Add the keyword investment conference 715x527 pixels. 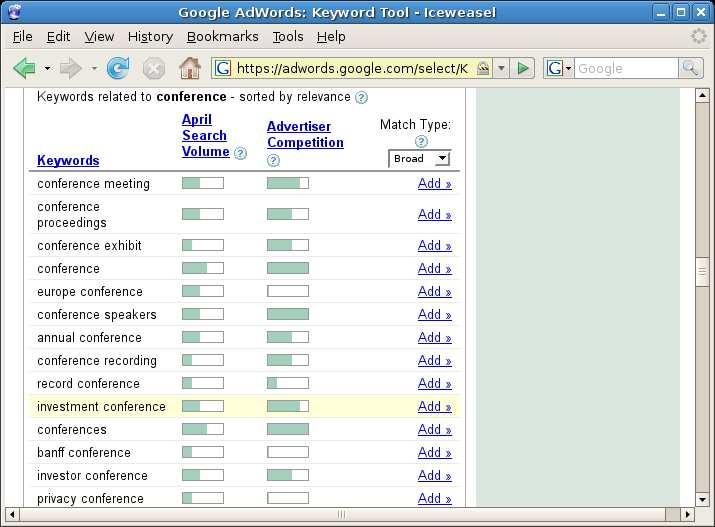point(435,406)
